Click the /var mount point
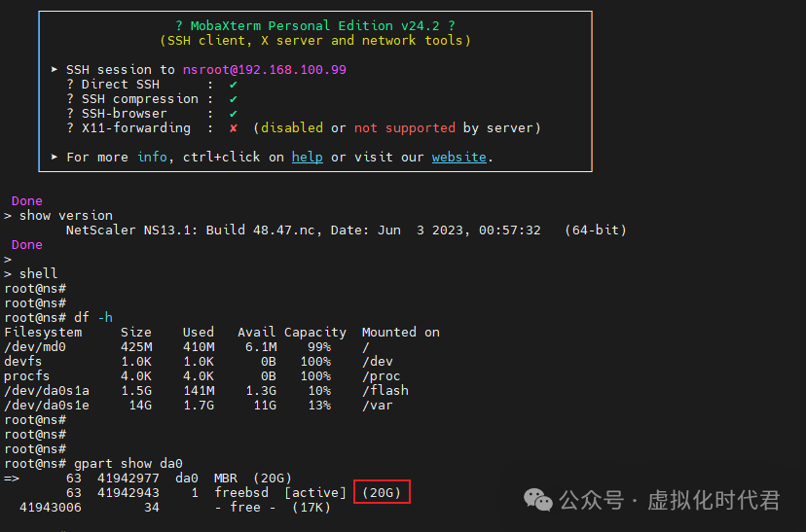 (378, 406)
